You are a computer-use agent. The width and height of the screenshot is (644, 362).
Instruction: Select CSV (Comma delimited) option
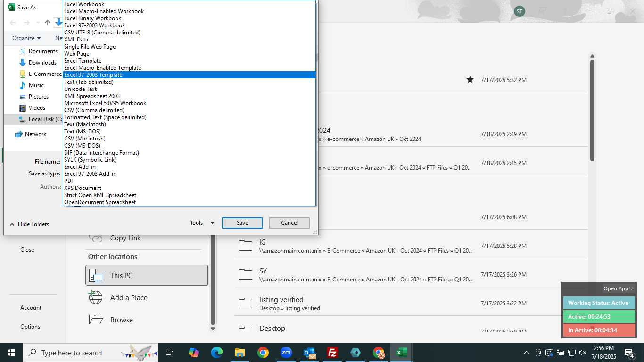189,110
